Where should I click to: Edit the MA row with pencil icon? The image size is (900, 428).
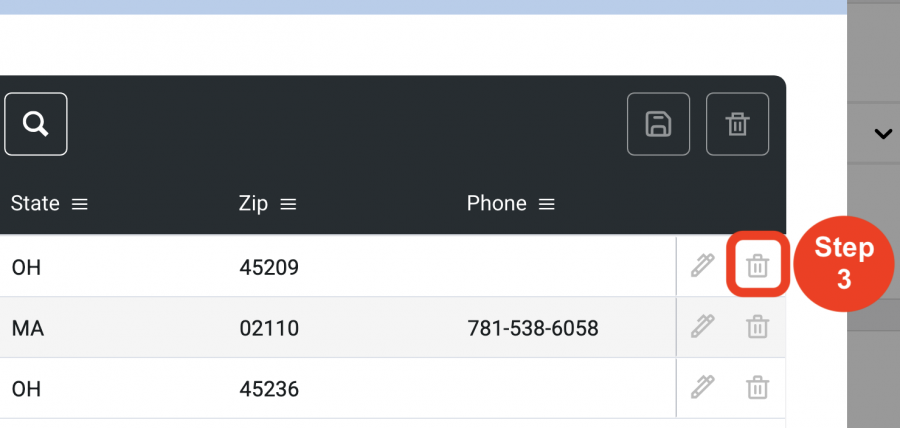coord(702,326)
